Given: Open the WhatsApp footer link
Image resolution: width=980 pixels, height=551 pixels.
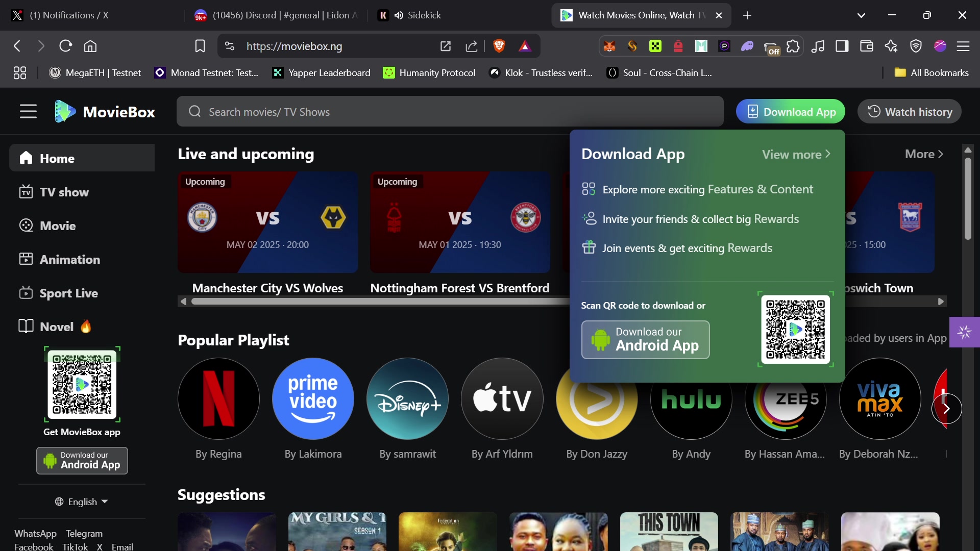Looking at the screenshot, I should 35,533.
